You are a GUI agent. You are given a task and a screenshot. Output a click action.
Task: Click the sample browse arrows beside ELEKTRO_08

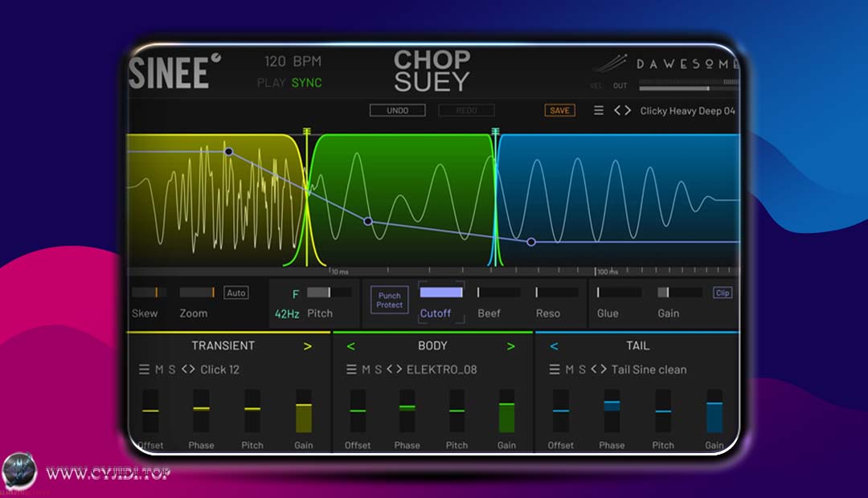[395, 369]
